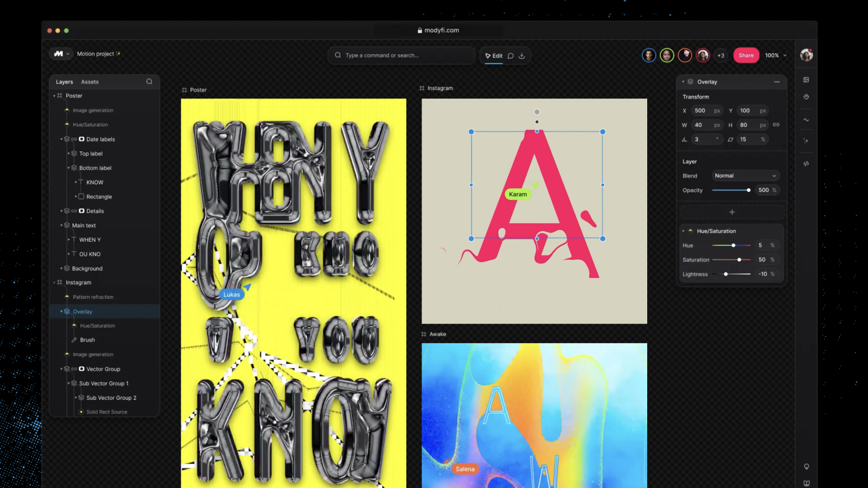The height and width of the screenshot is (488, 868).
Task: Collapse the Poster layer tree
Action: click(x=54, y=96)
